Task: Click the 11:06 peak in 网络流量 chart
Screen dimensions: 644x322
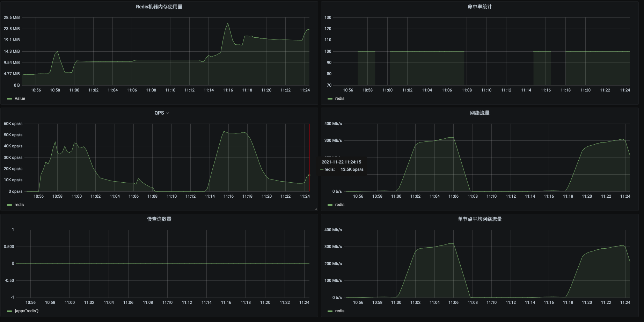Action: 452,138
